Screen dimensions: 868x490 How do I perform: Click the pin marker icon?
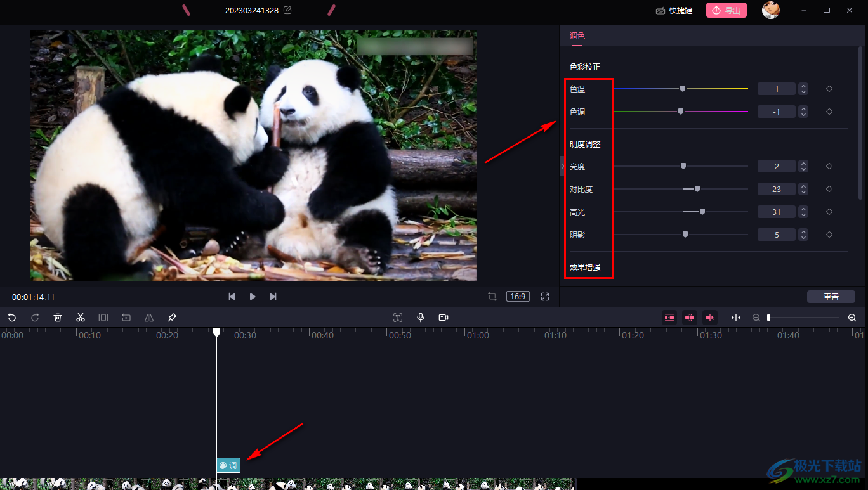(172, 318)
